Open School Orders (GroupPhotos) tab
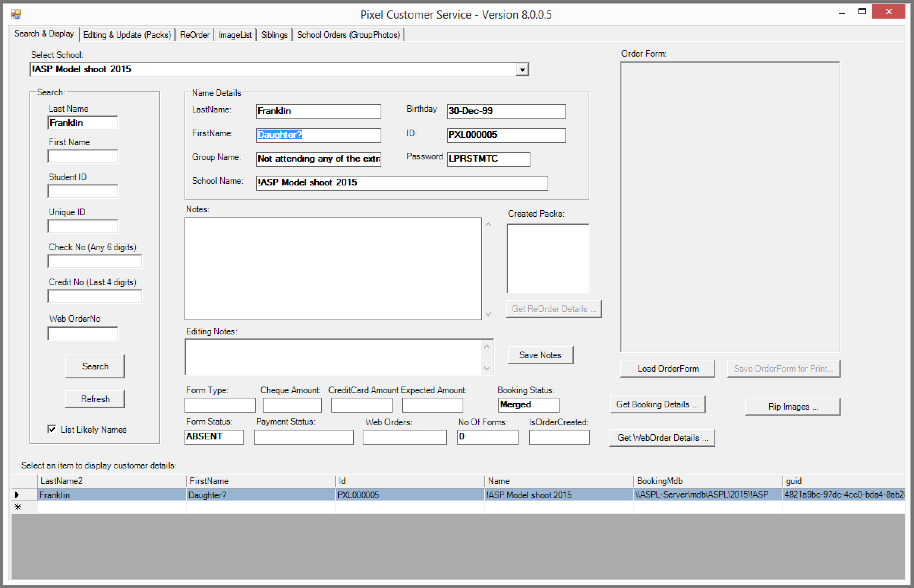The height and width of the screenshot is (588, 914). click(x=348, y=35)
